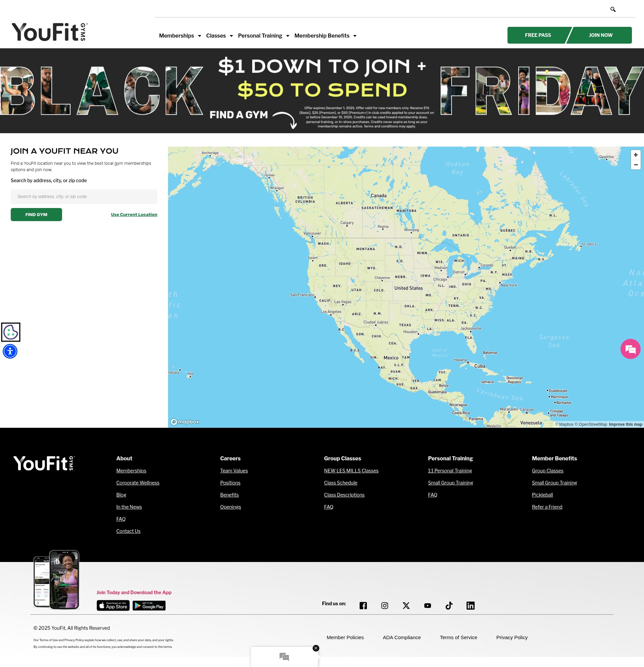Expand the Membership Benefits menu arrow

355,36
